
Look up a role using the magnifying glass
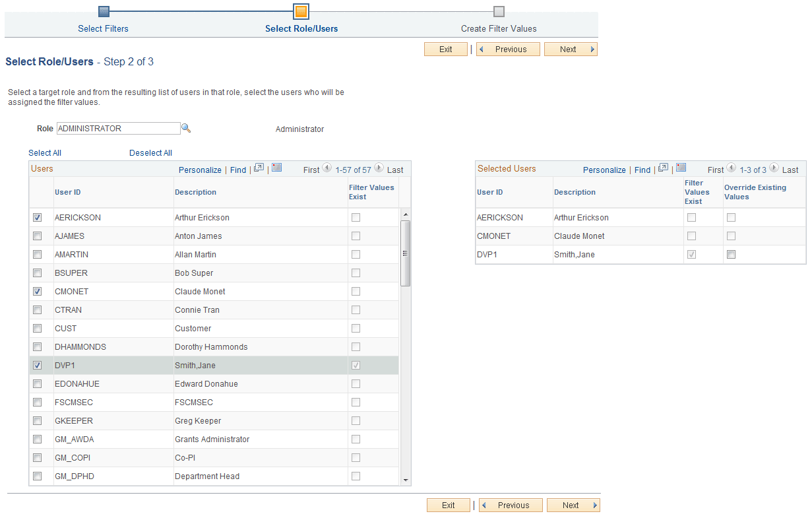(187, 128)
